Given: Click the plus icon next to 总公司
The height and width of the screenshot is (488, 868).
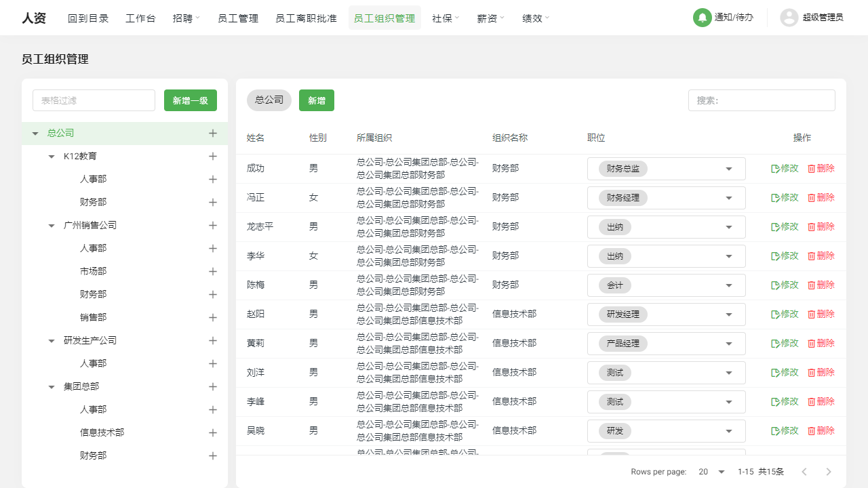Looking at the screenshot, I should [213, 133].
